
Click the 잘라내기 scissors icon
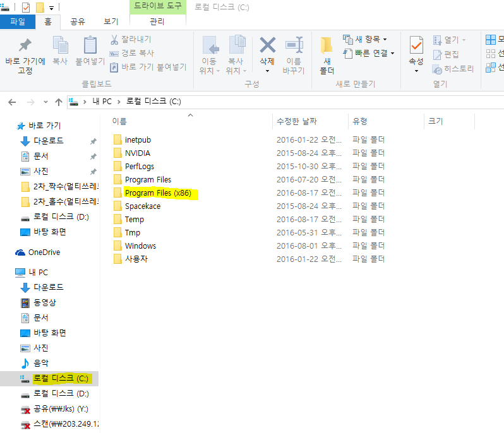[114, 40]
